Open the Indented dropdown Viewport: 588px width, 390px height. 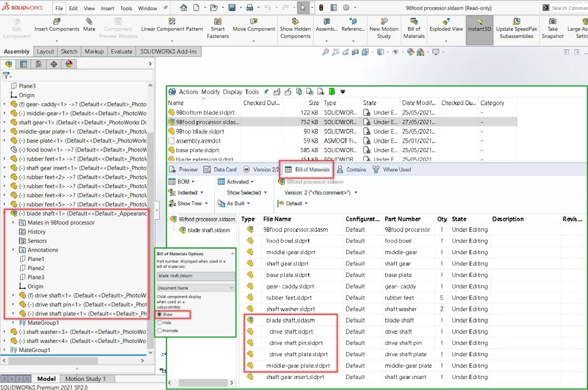[188, 193]
